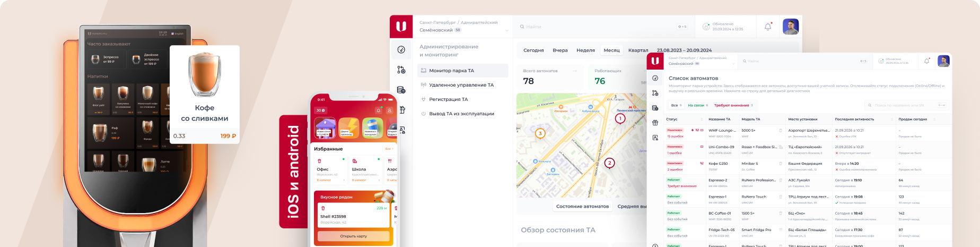Screen dimensions: 980x247
Task: Click the dashboard gauge icon in the map window sidebar
Action: click(401, 49)
